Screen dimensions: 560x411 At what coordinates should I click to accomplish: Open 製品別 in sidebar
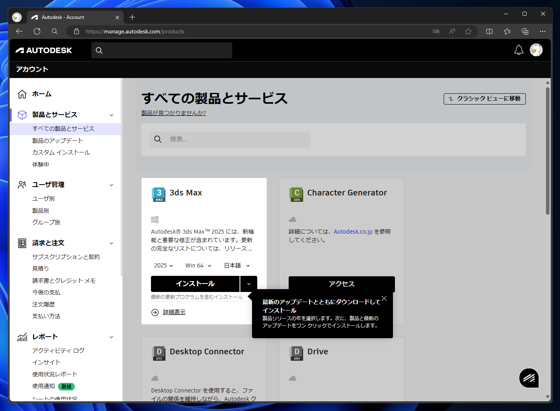click(x=41, y=211)
